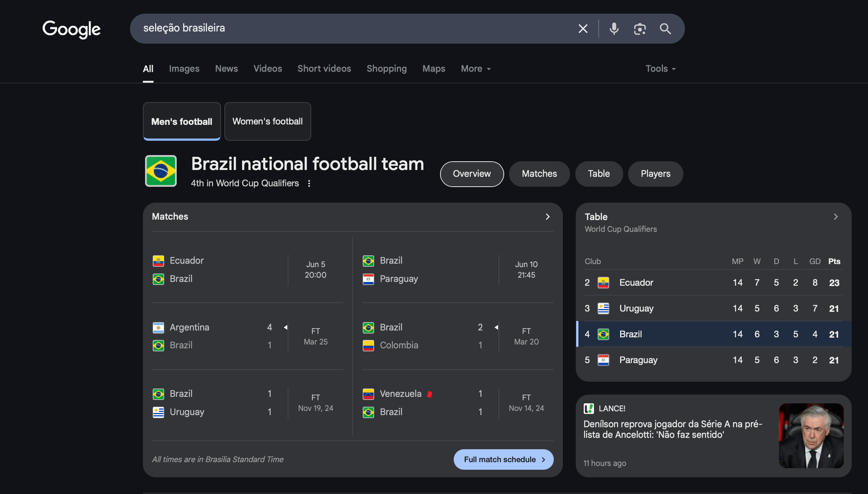Clear the search box text
Screen dimensions: 868x494
click(583, 29)
